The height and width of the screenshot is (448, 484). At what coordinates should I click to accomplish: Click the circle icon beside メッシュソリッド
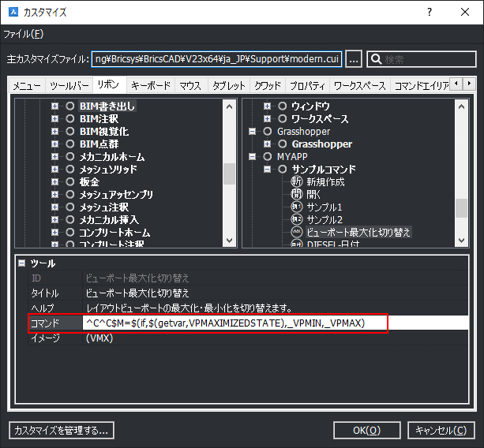[70, 169]
